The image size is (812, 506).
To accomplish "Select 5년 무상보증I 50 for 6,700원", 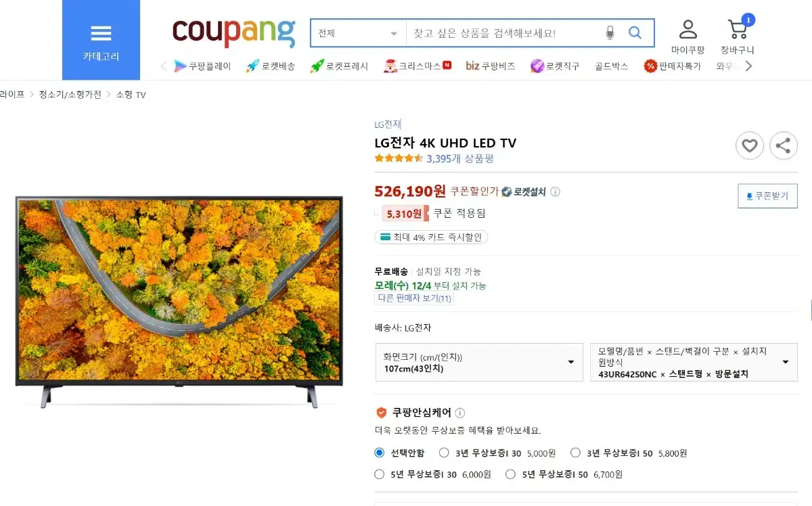I will tap(511, 474).
